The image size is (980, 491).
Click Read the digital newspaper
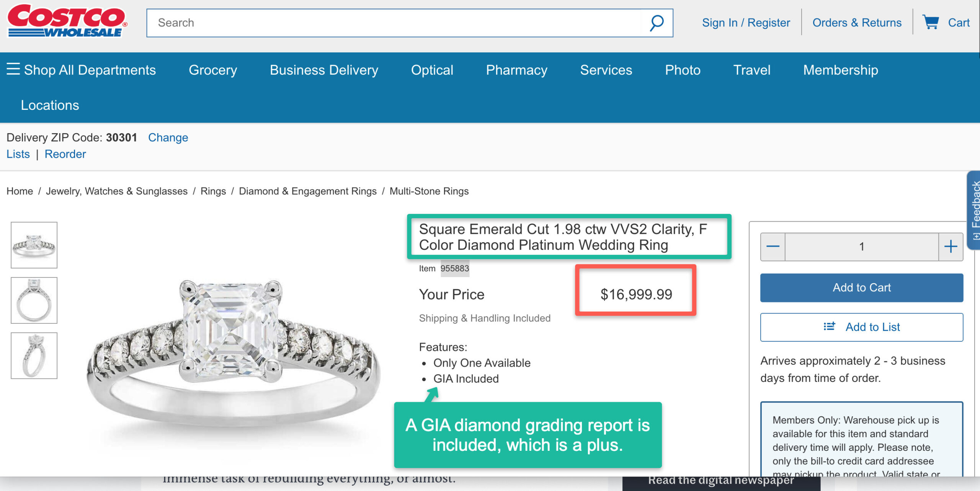[722, 480]
